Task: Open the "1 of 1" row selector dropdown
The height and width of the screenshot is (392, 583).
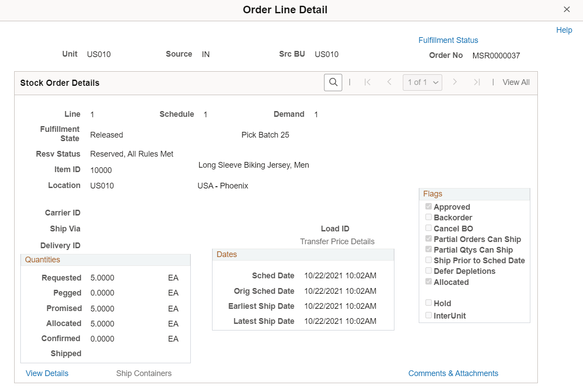Action: coord(422,82)
